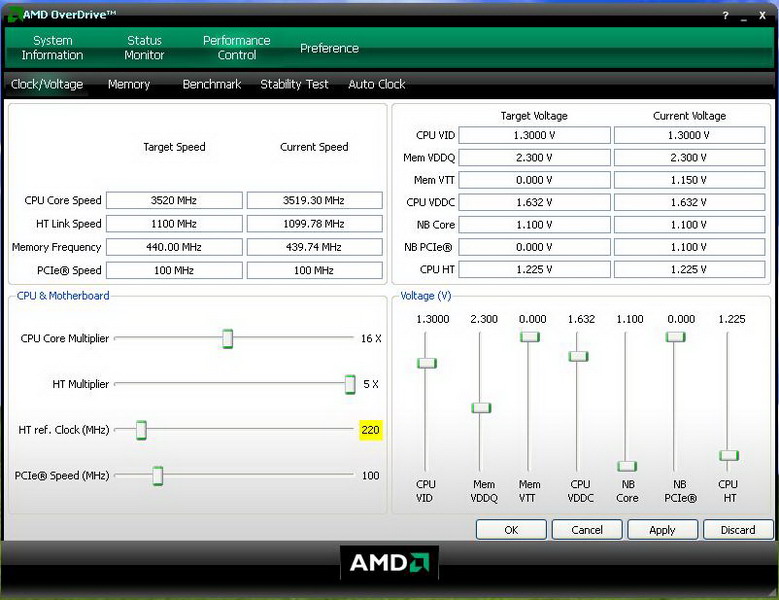
Task: Apply the current settings
Action: [x=662, y=529]
